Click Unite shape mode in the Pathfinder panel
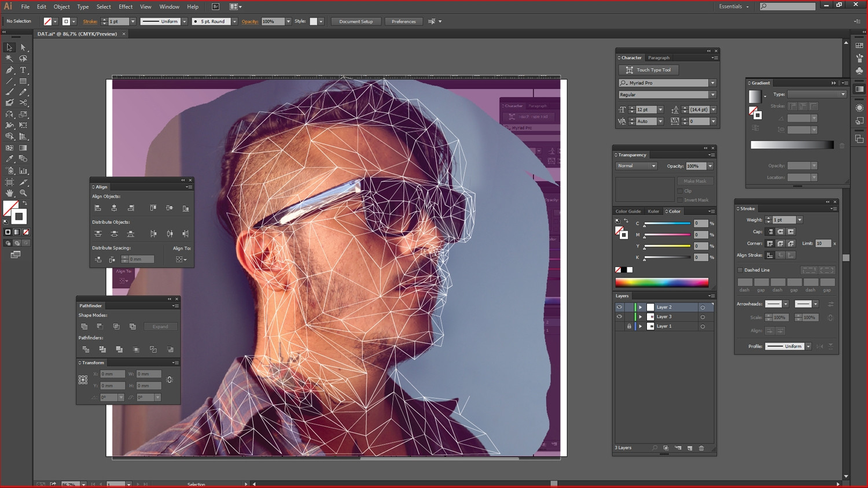The image size is (868, 488). click(x=84, y=326)
